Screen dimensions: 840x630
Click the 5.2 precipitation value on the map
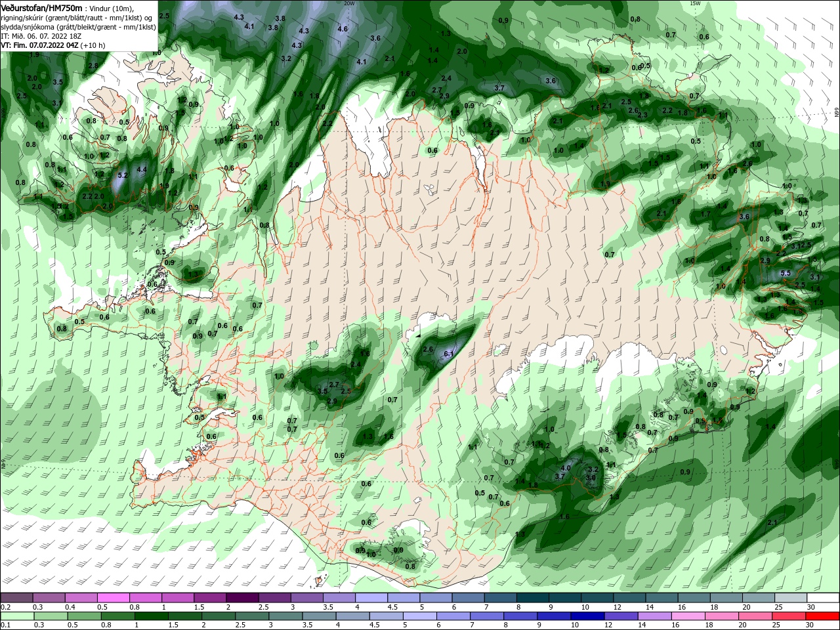(122, 176)
